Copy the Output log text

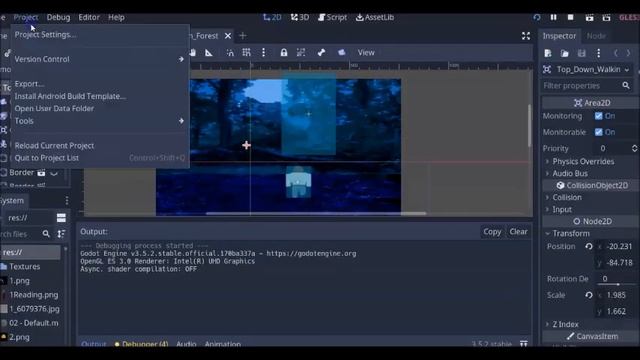coord(492,232)
